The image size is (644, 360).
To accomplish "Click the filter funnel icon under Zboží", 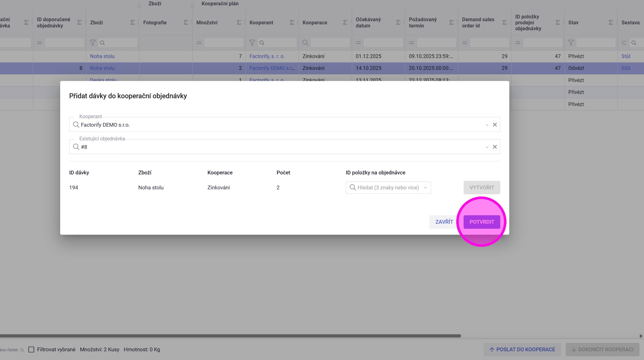I will [x=93, y=43].
